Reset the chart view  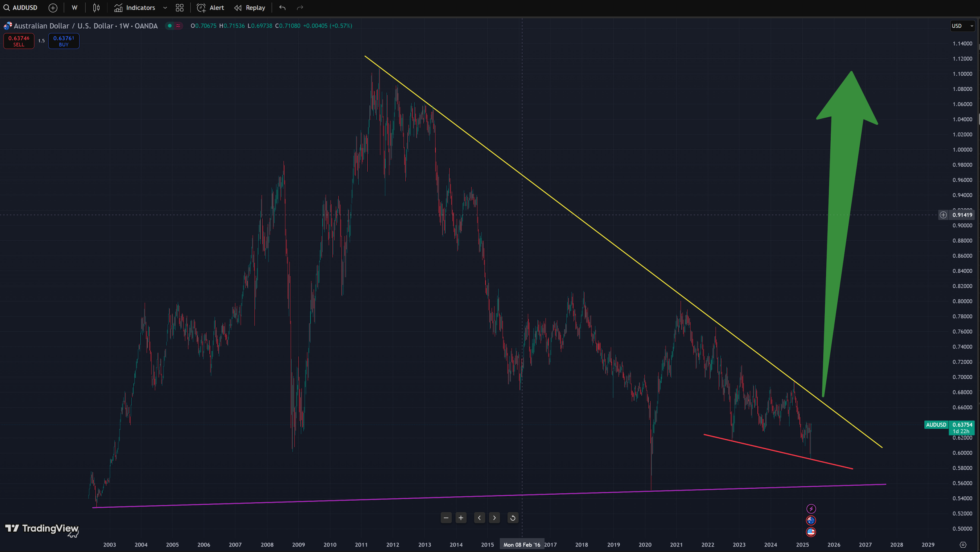click(512, 518)
